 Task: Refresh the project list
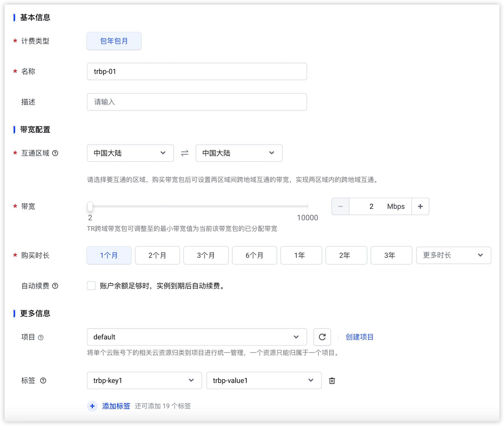coord(322,337)
